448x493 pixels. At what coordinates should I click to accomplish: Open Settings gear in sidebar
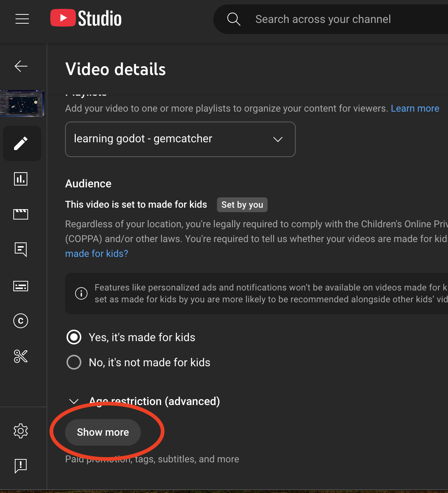click(21, 431)
